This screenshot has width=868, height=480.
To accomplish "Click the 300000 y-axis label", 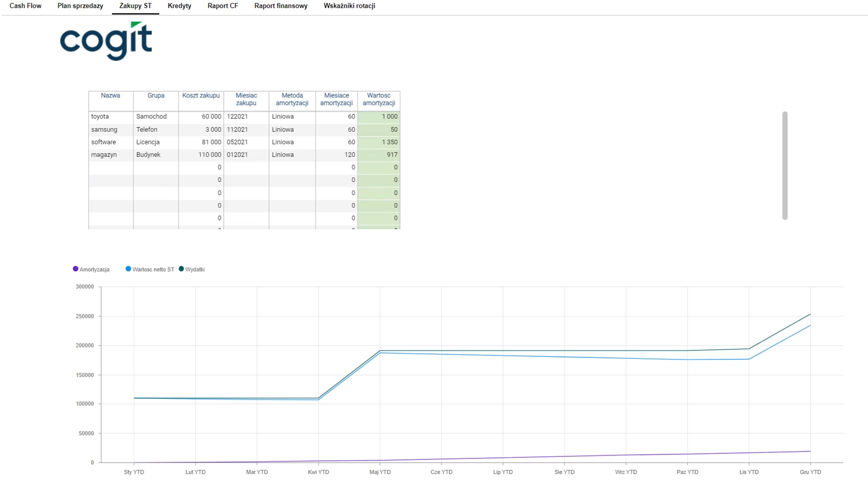I will (x=85, y=287).
